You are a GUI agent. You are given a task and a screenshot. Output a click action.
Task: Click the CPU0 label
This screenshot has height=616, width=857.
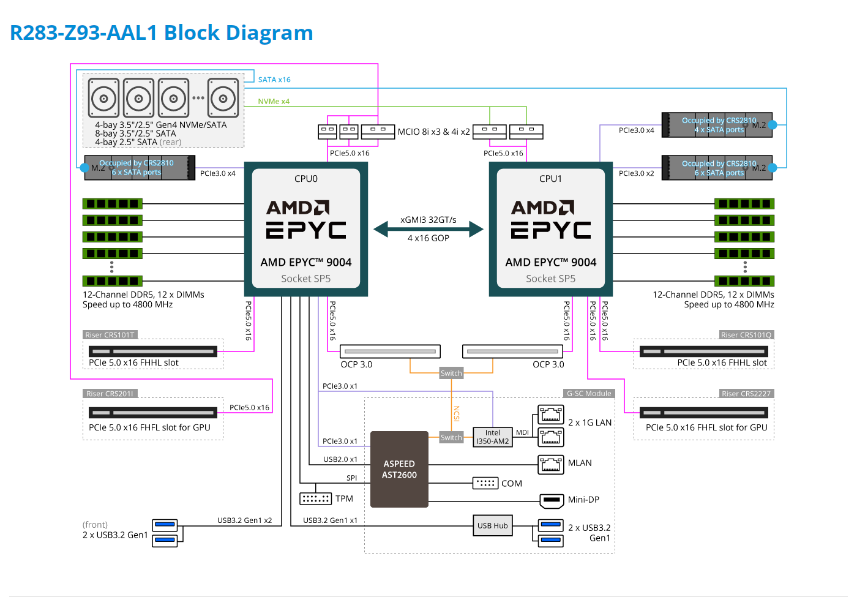coord(306,179)
